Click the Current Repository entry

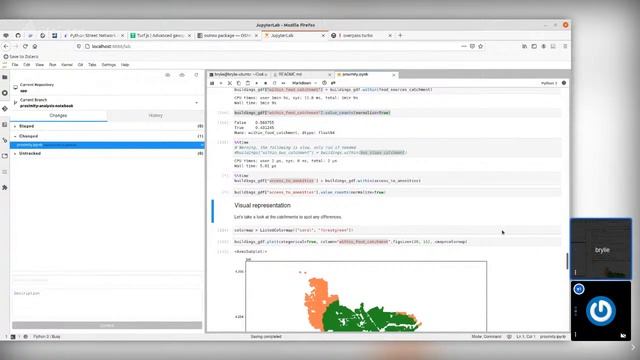(x=107, y=88)
